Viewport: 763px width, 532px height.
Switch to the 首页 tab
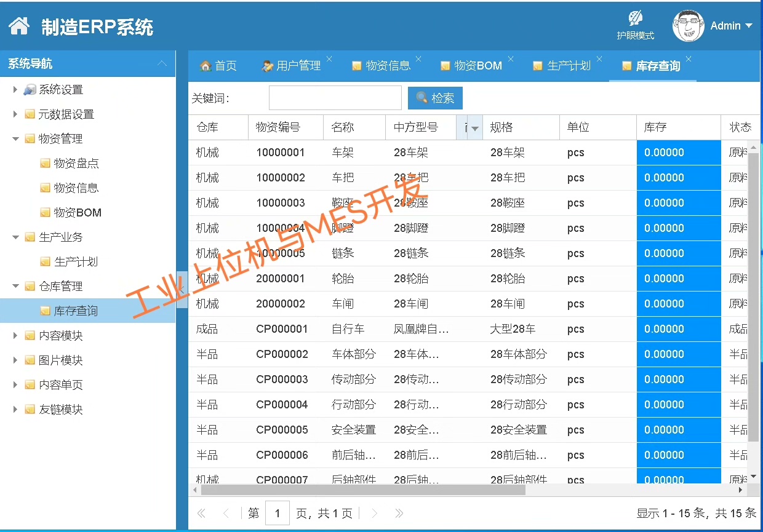(218, 66)
